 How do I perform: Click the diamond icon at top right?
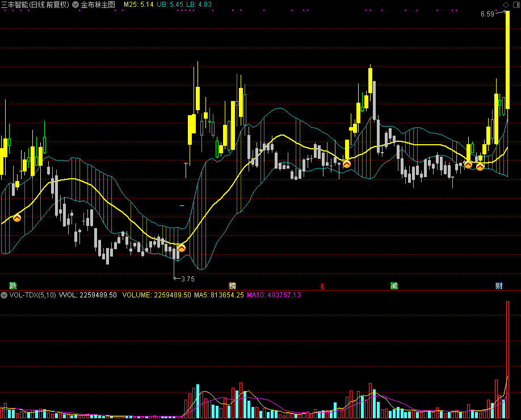coord(506,5)
